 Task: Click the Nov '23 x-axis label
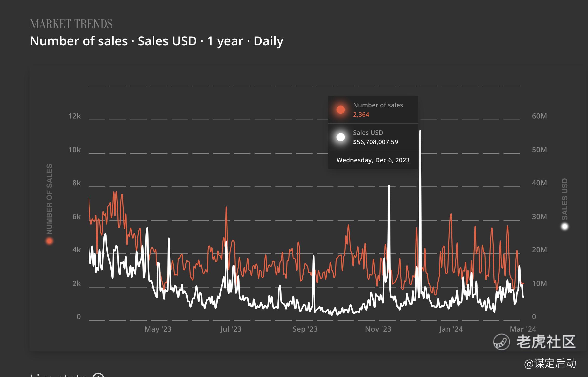pos(378,329)
